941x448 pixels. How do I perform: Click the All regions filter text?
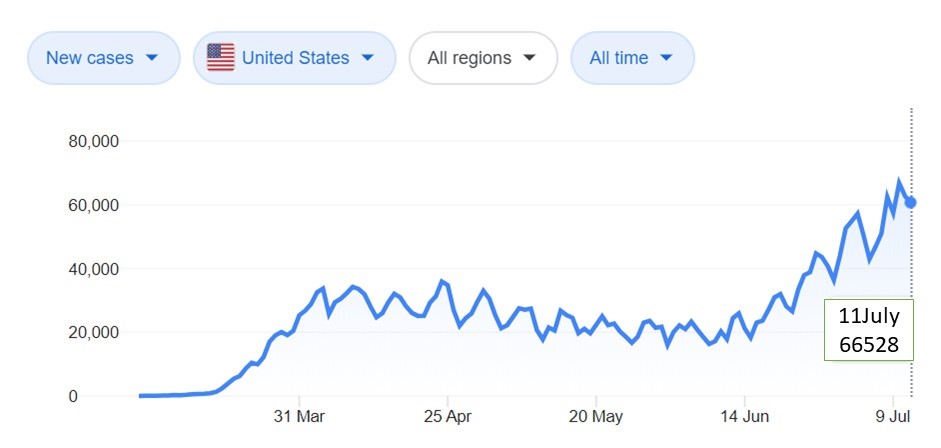[469, 58]
